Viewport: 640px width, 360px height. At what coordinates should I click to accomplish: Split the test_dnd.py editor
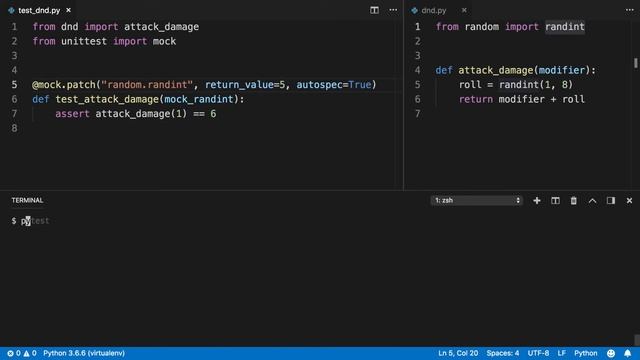click(x=374, y=10)
